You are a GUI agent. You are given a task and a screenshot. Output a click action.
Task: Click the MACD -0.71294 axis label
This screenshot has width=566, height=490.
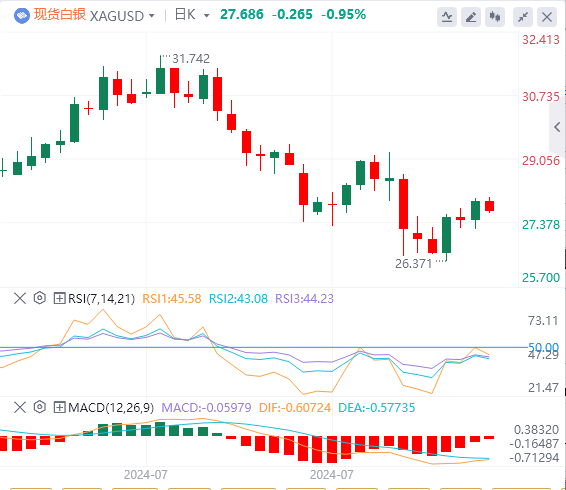pyautogui.click(x=534, y=458)
